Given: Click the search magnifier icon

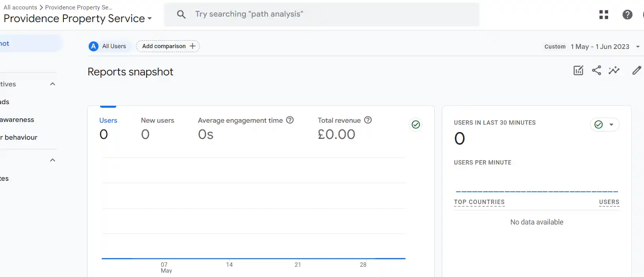Looking at the screenshot, I should pos(181,15).
